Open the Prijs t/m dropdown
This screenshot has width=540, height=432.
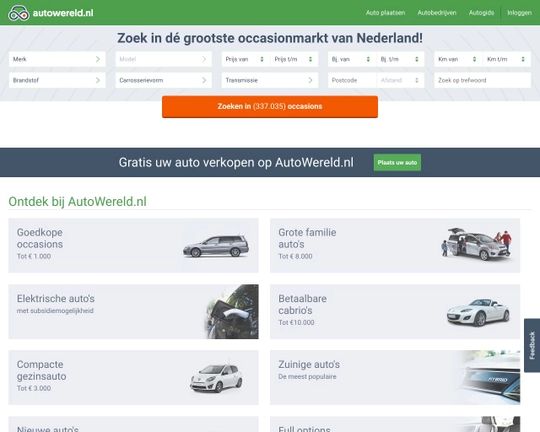(294, 59)
